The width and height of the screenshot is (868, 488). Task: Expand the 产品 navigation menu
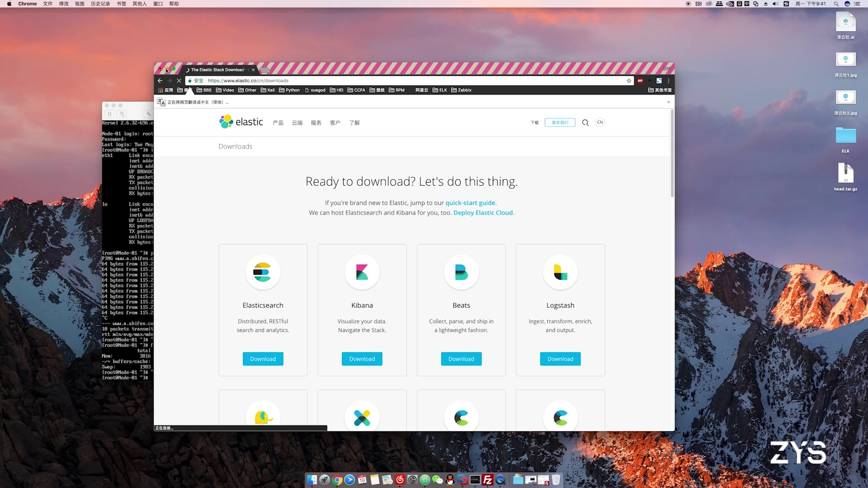pos(278,122)
